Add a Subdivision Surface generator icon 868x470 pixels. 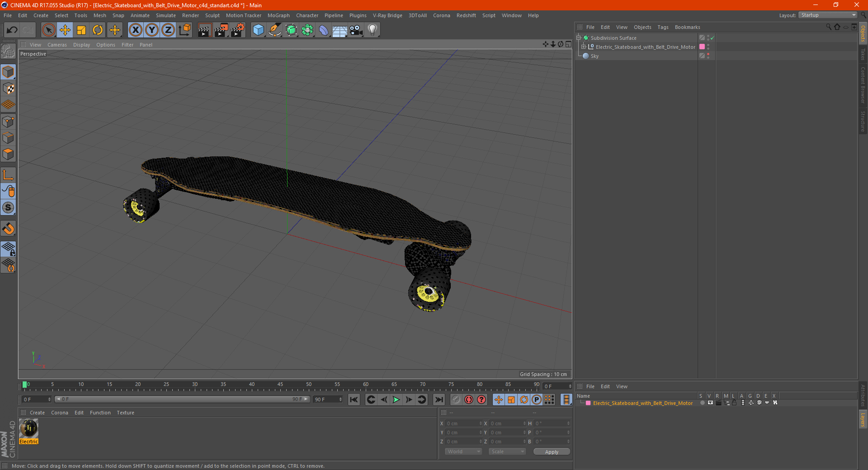pyautogui.click(x=291, y=30)
